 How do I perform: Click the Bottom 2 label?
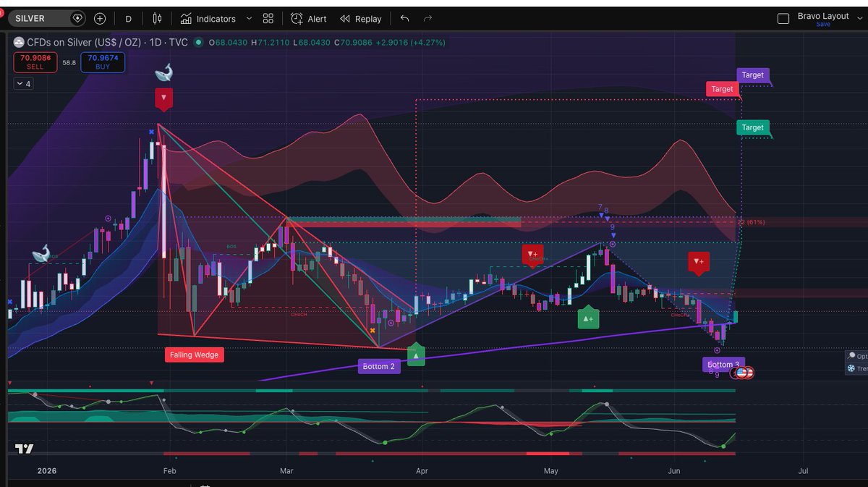[379, 366]
